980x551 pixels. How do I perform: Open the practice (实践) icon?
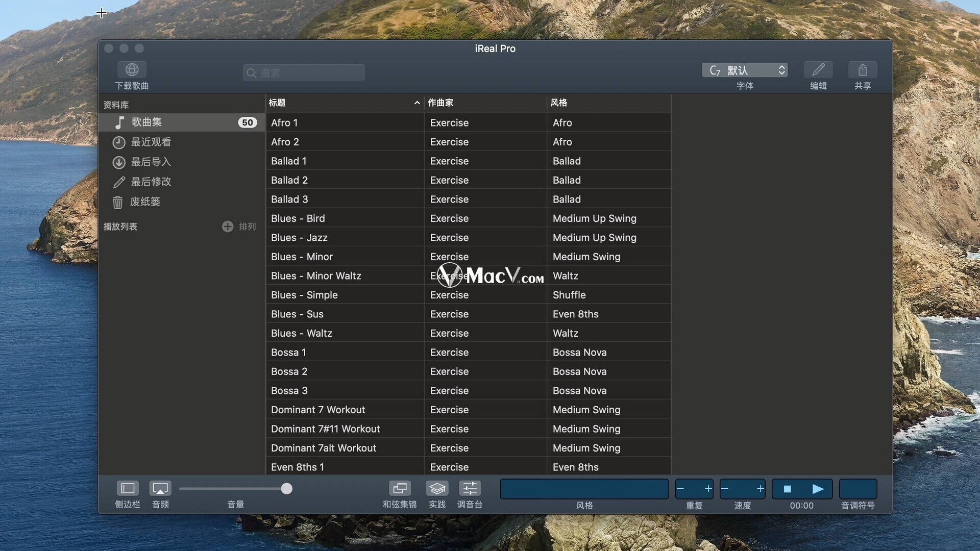[x=437, y=488]
